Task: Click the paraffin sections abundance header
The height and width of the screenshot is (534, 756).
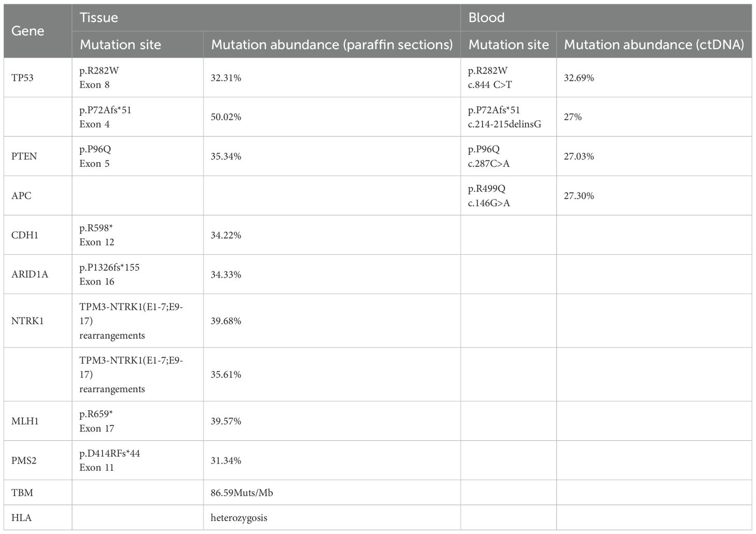Action: (x=332, y=45)
